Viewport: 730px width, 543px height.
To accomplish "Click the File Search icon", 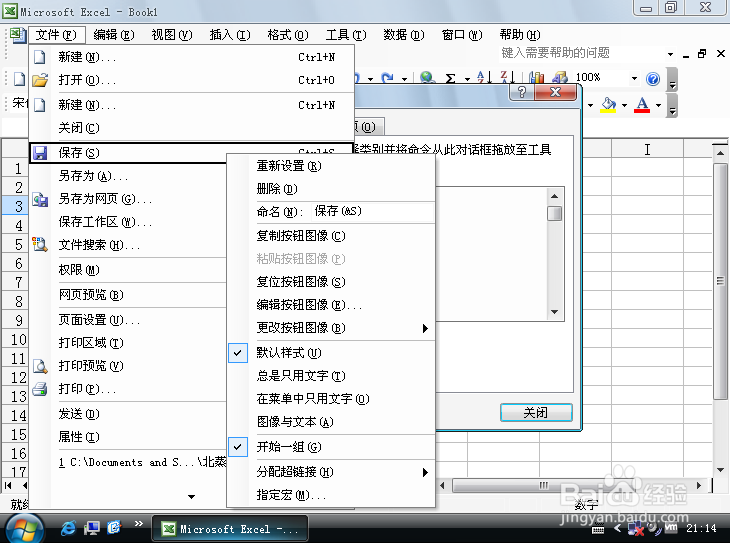I will point(40,244).
